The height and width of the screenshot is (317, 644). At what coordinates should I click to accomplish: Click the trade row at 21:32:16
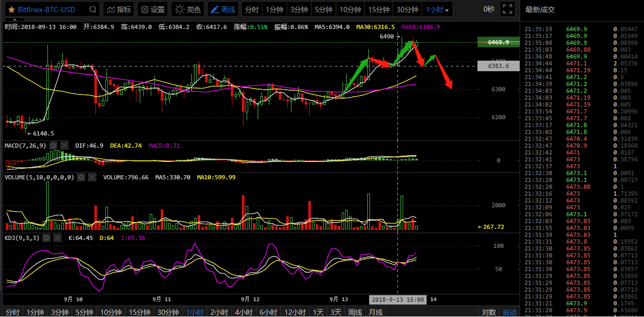coord(581,194)
